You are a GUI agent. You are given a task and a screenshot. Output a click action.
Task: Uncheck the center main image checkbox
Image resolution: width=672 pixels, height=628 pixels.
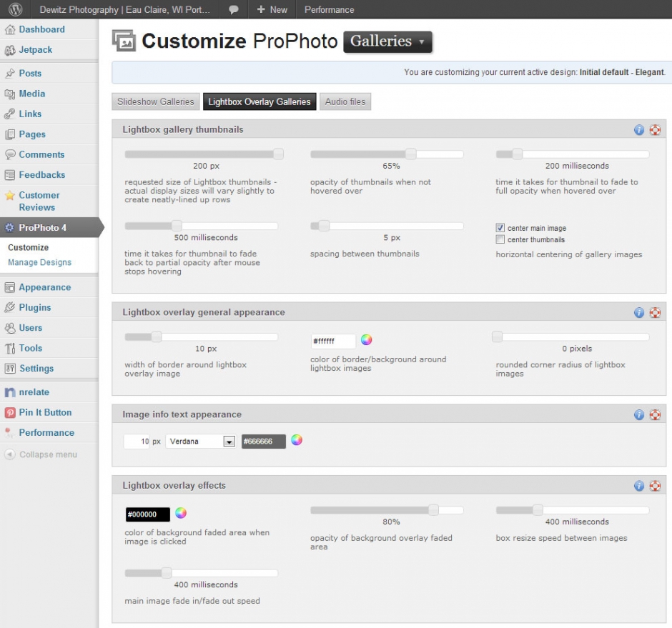pos(500,228)
